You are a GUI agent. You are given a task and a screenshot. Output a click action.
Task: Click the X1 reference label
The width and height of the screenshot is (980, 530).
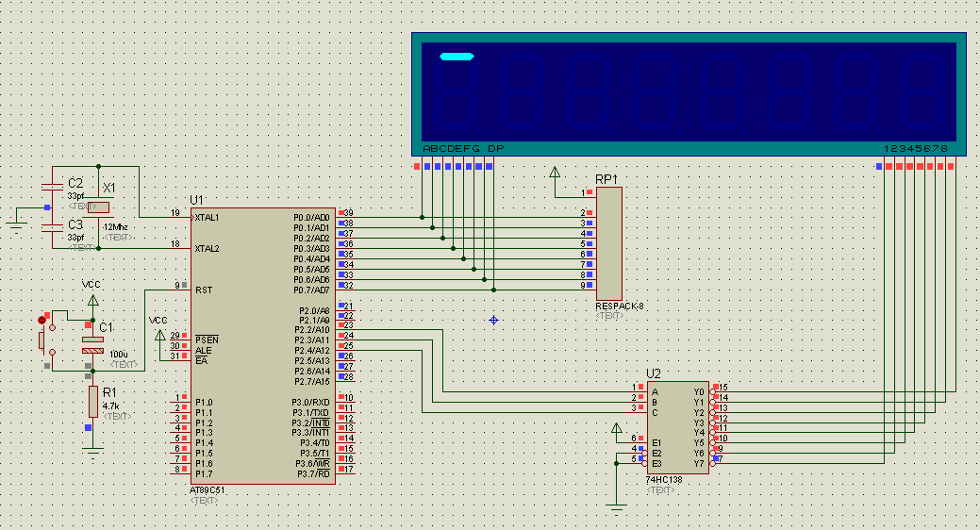tap(109, 188)
